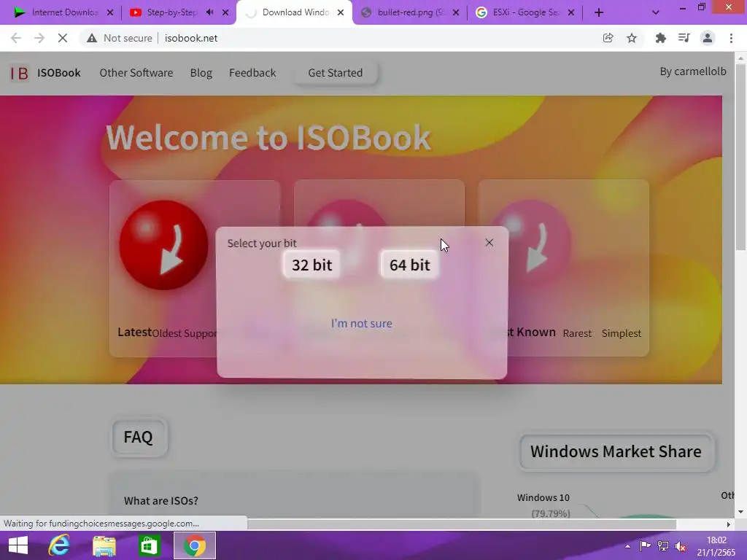Click the vertical page scrollbar
Image resolution: width=747 pixels, height=560 pixels.
pos(740,157)
